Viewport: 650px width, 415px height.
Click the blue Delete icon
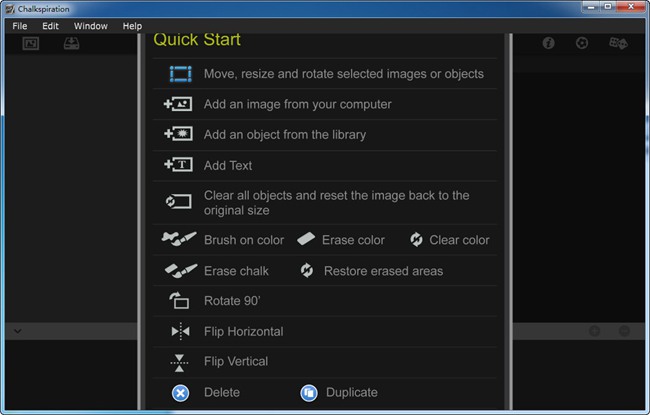(180, 392)
